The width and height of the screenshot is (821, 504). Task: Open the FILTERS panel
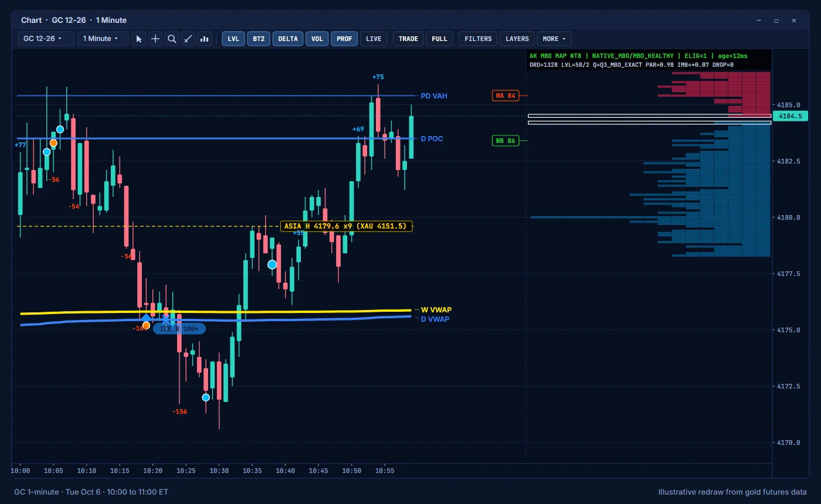pyautogui.click(x=478, y=39)
